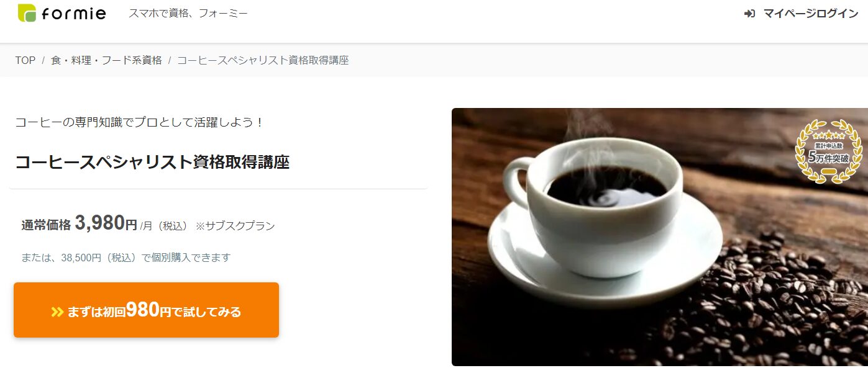Click the コーヒースペシャリスト資格取得講座 main heading
Viewport: 868px width, 368px height.
click(153, 161)
